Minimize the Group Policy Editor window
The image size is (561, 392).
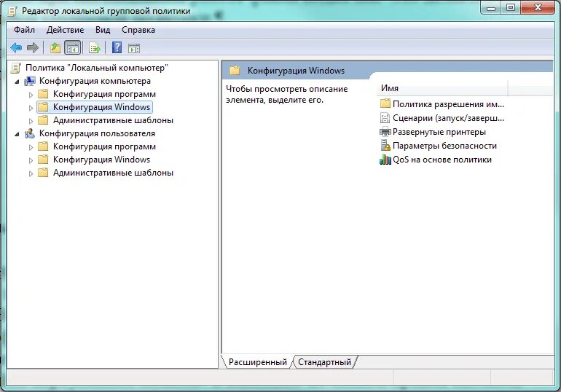click(x=491, y=8)
